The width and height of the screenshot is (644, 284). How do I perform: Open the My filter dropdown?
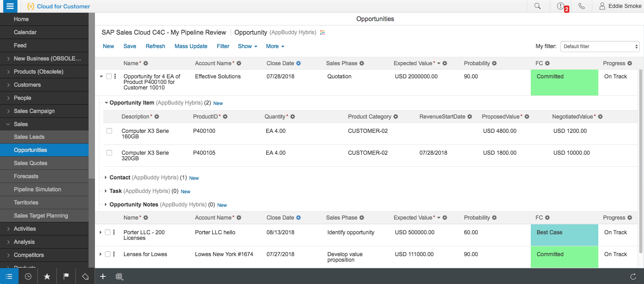tap(600, 47)
